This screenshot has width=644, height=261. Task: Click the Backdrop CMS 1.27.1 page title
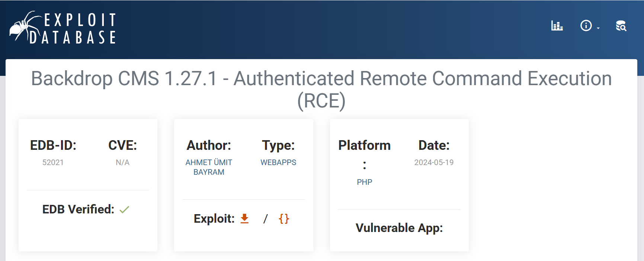tap(321, 90)
